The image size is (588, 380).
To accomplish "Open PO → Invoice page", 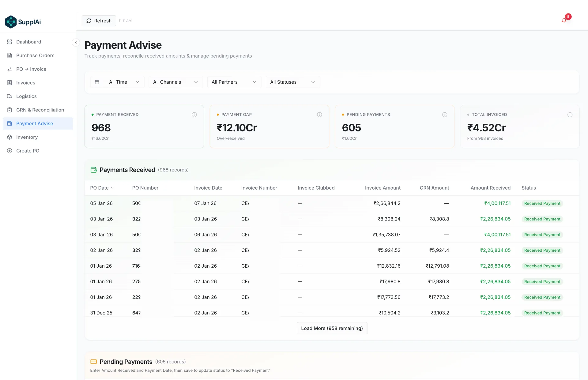I will pyautogui.click(x=38, y=69).
